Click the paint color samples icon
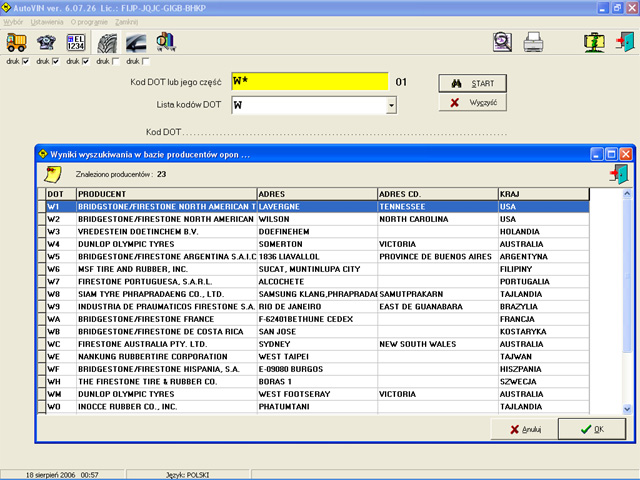This screenshot has height=480, width=640. [x=166, y=42]
